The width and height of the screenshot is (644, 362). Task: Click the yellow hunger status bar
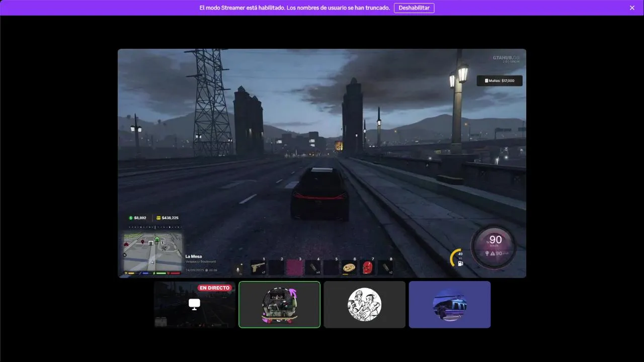tap(131, 273)
